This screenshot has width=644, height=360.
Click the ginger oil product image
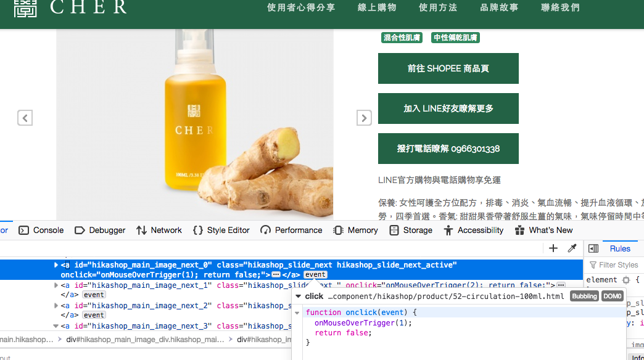coord(195,125)
